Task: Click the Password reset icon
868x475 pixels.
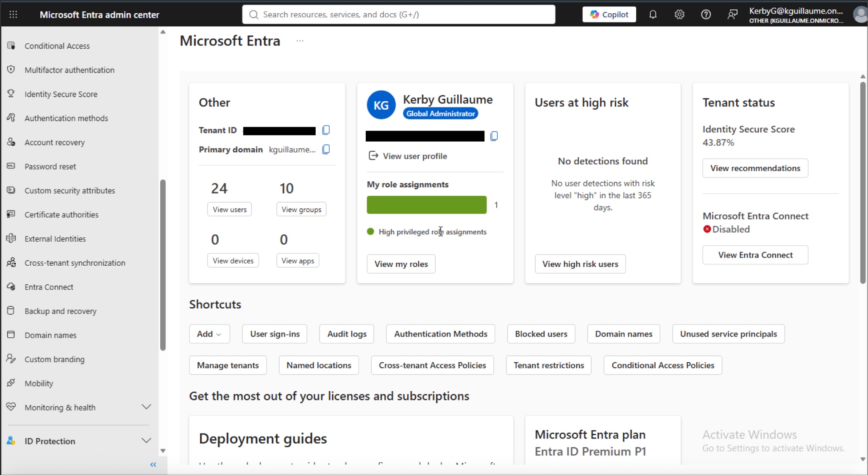Action: (x=11, y=166)
